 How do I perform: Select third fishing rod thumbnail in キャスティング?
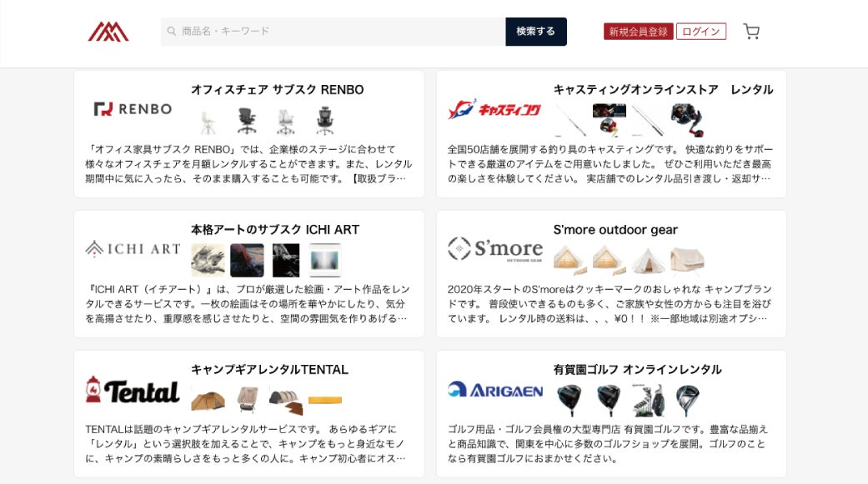pos(648,121)
